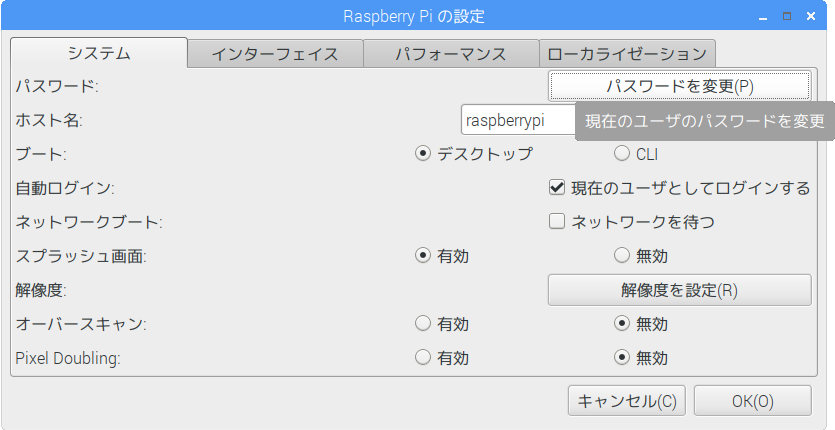This screenshot has height=430, width=835.
Task: Click the 自動ログイン: label
Action: pos(65,188)
